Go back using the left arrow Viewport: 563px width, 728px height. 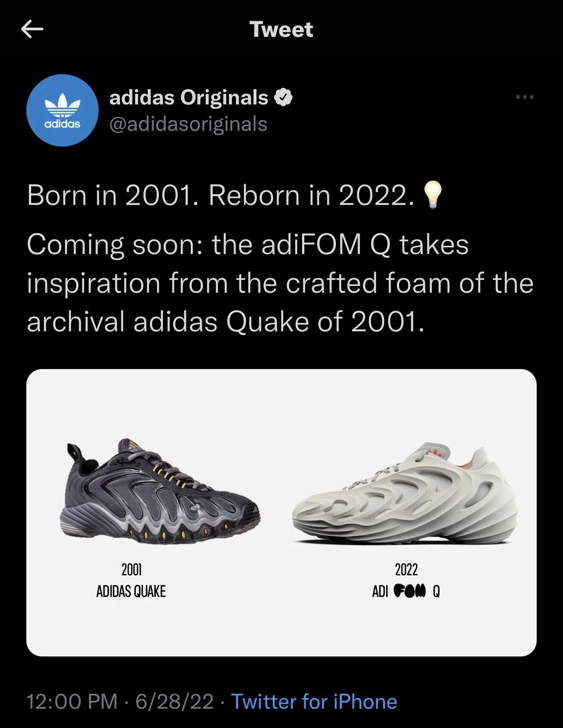(x=32, y=29)
